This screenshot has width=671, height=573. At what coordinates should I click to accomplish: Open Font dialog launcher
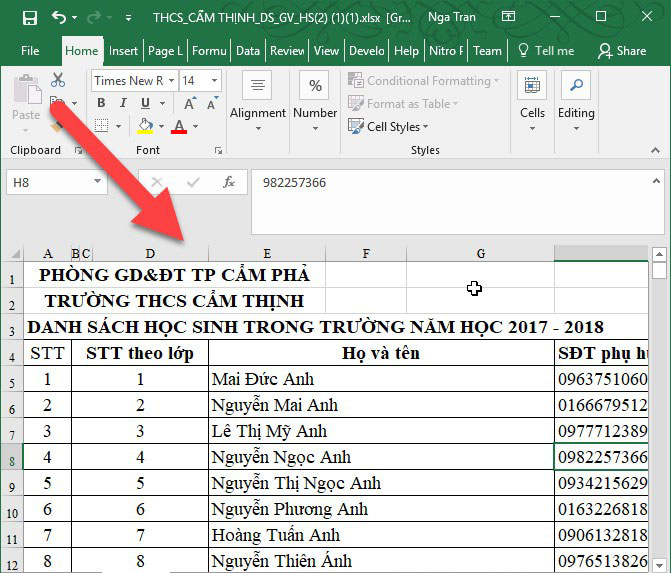pyautogui.click(x=218, y=150)
